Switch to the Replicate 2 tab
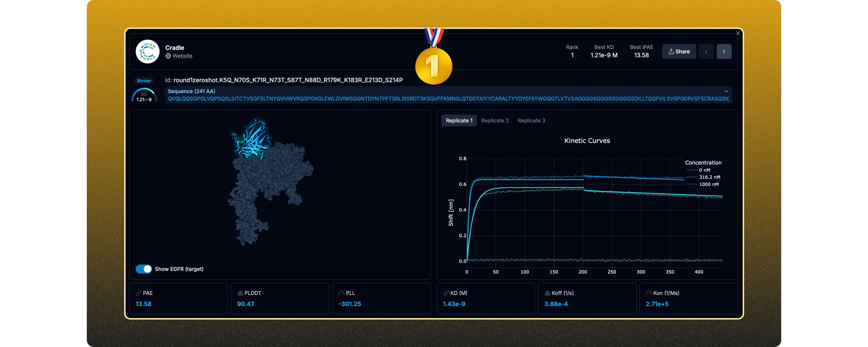 coord(495,121)
